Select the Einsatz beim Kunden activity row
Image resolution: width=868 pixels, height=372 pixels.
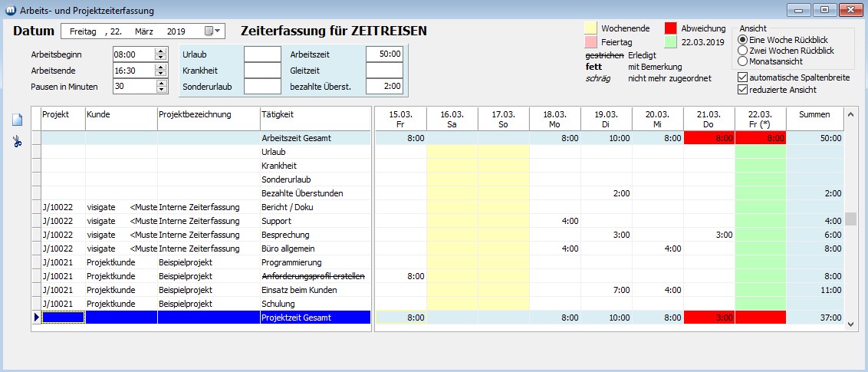(313, 290)
